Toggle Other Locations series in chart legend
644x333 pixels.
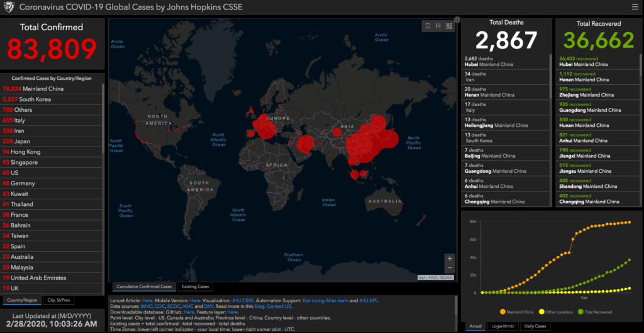click(555, 312)
